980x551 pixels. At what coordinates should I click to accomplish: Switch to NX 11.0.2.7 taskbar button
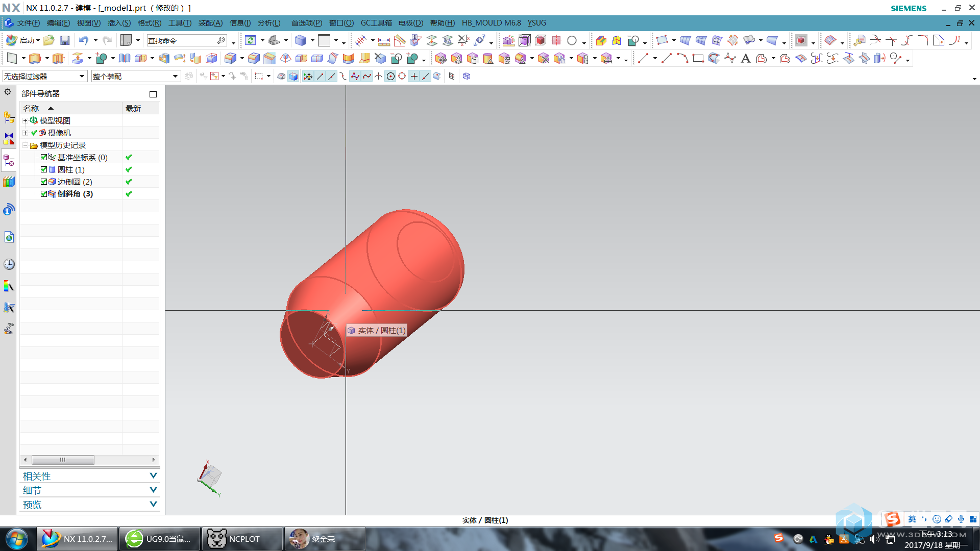pos(77,539)
